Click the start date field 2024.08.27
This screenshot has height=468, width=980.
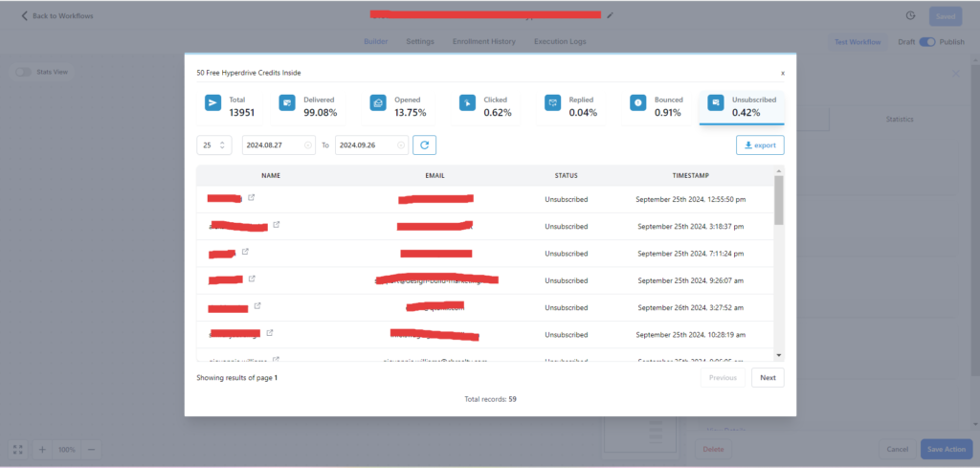coord(278,145)
